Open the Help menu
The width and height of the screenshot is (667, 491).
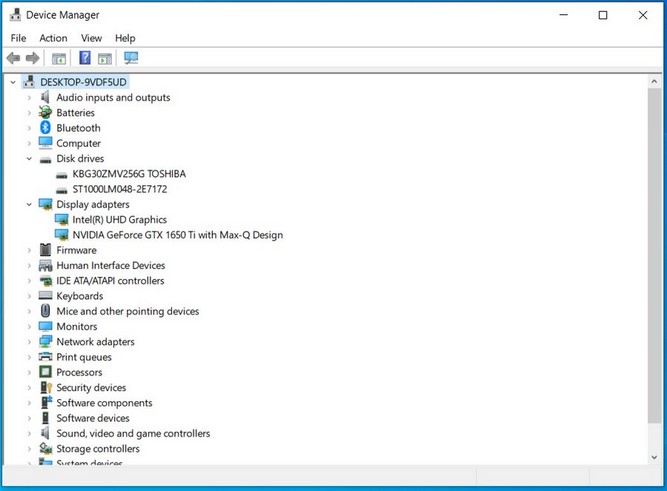[125, 38]
